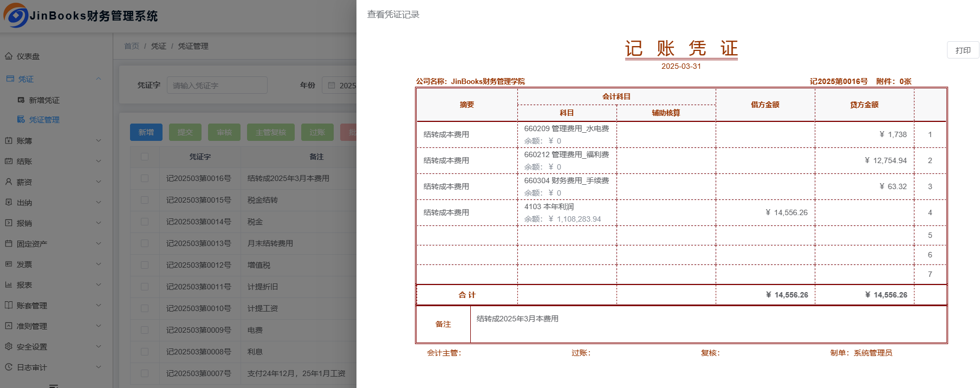
Task: Click the 报表 chart icon
Action: click(x=9, y=284)
